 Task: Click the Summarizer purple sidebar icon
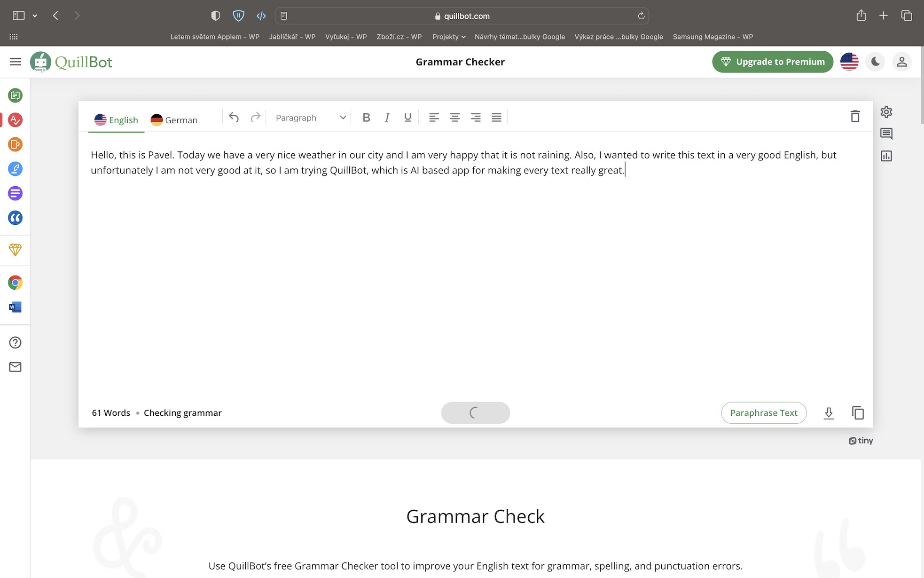pyautogui.click(x=15, y=193)
